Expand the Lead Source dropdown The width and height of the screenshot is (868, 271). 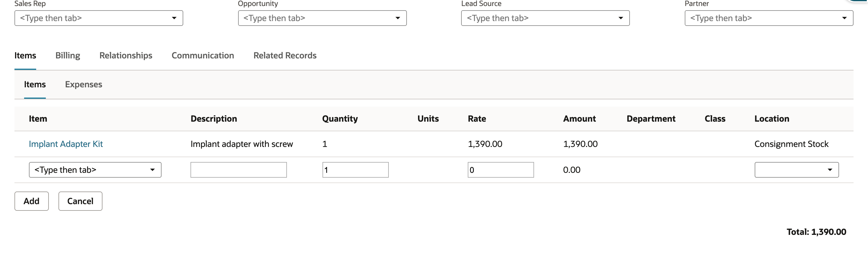click(x=545, y=18)
